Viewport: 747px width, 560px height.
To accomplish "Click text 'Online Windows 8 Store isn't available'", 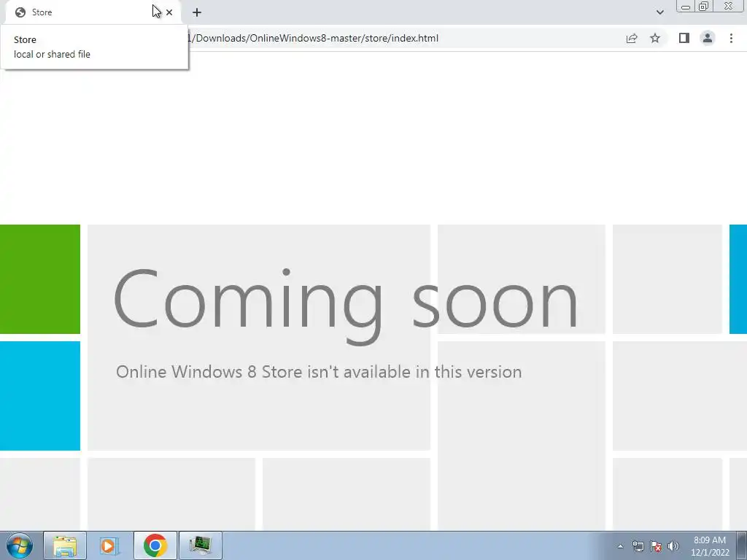I will [x=263, y=371].
